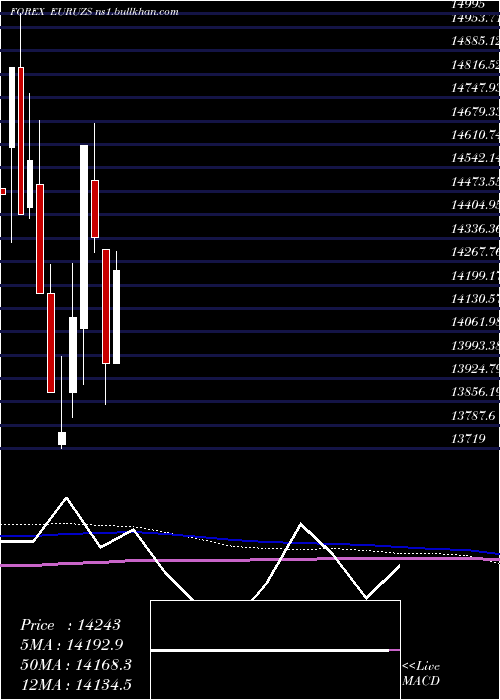Image resolution: width=500 pixels, height=700 pixels.
Task: Click the 50MA : 14168.3 readout
Action: (76, 665)
